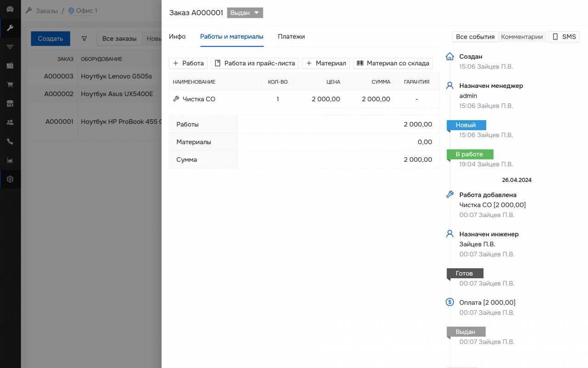Image resolution: width=588 pixels, height=368 pixels.
Task: Click the quantity cell of Чистка СО
Action: (277, 99)
